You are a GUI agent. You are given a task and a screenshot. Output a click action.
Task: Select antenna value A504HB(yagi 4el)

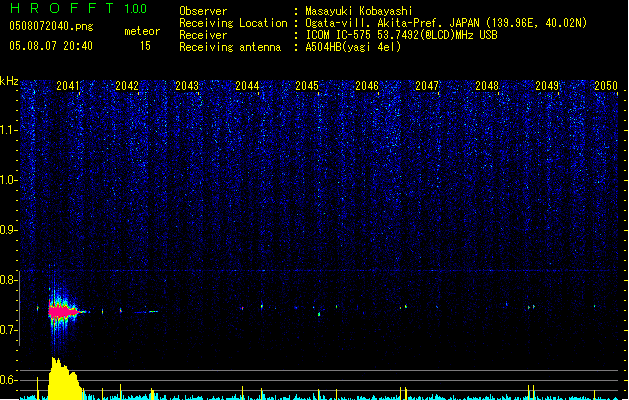353,47
